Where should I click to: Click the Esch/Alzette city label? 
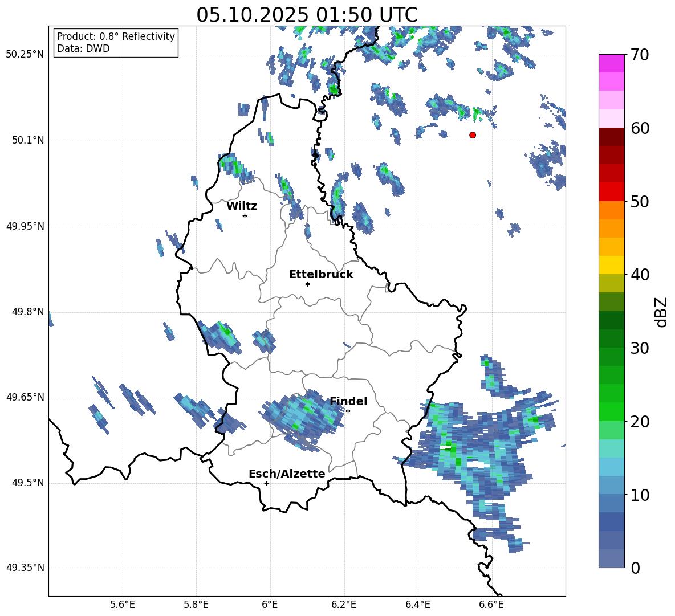pyautogui.click(x=287, y=474)
